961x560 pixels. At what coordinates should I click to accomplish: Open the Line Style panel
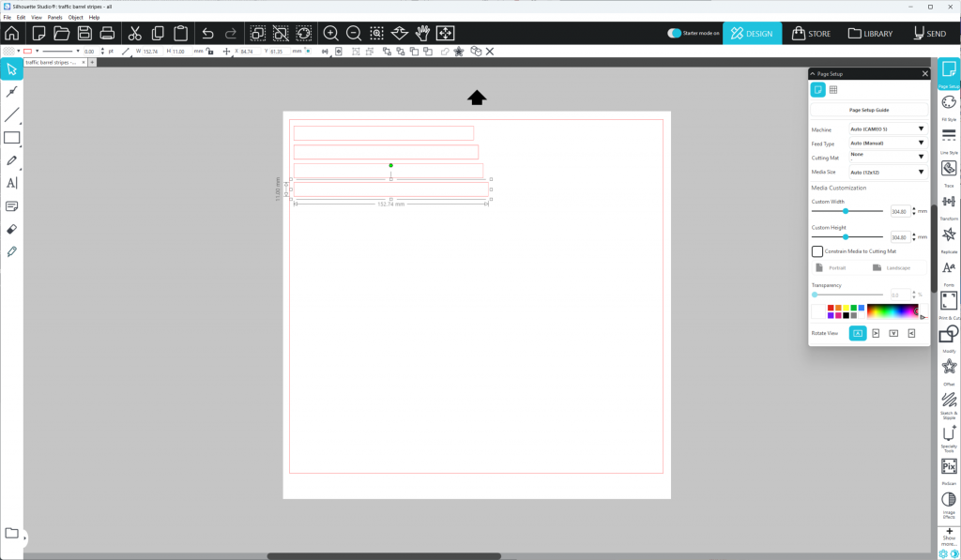(x=949, y=139)
